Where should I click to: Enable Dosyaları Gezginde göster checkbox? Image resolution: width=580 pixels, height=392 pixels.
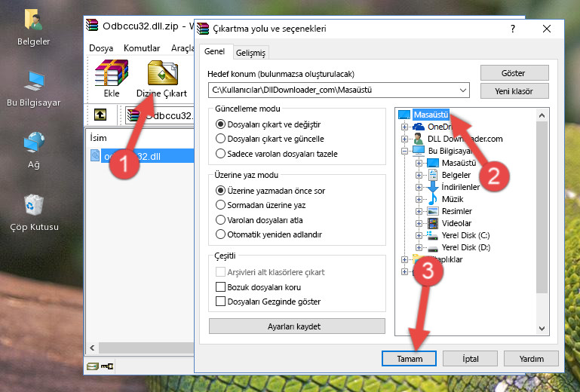tap(220, 302)
